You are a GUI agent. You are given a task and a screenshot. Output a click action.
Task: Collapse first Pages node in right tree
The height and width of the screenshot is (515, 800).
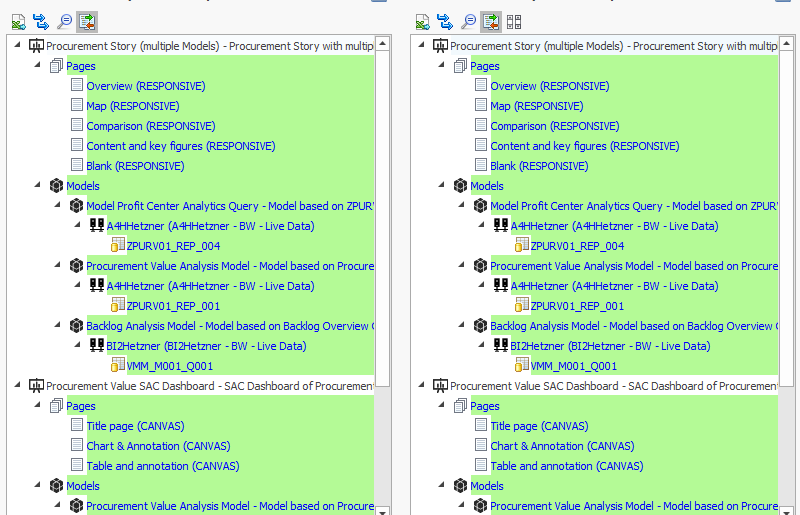[443, 66]
